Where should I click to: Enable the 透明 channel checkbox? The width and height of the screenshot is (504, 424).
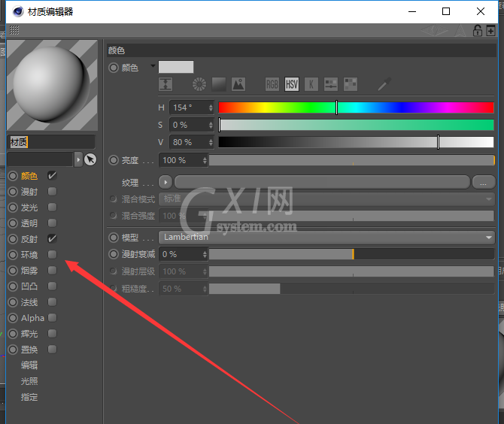point(52,223)
